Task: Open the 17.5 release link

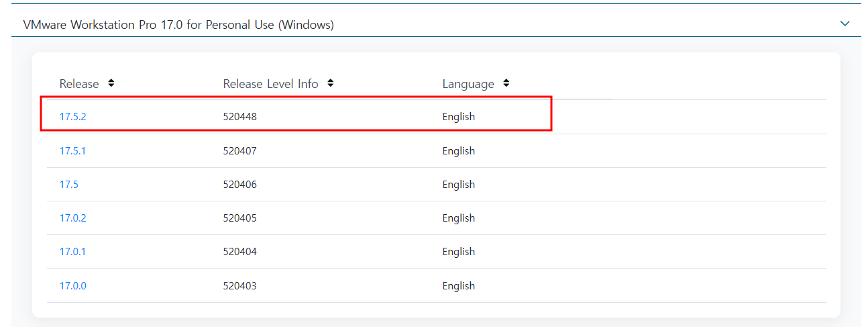Action: pyautogui.click(x=68, y=185)
